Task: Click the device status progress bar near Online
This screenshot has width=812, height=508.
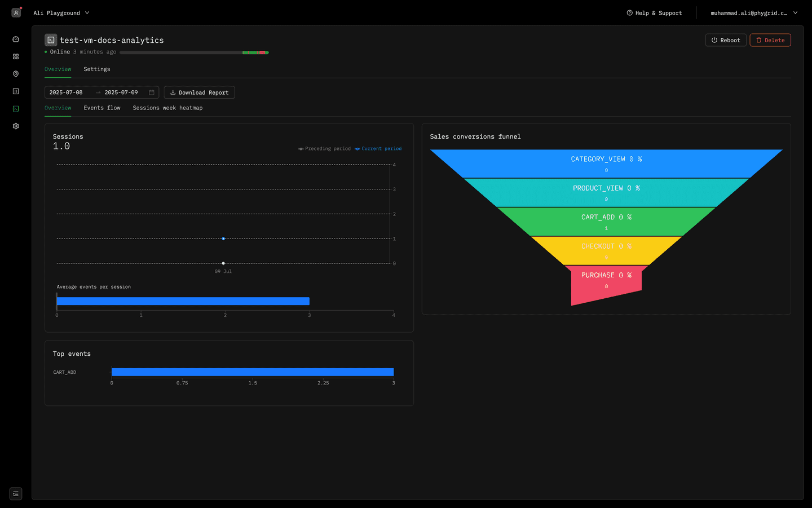Action: coord(193,52)
